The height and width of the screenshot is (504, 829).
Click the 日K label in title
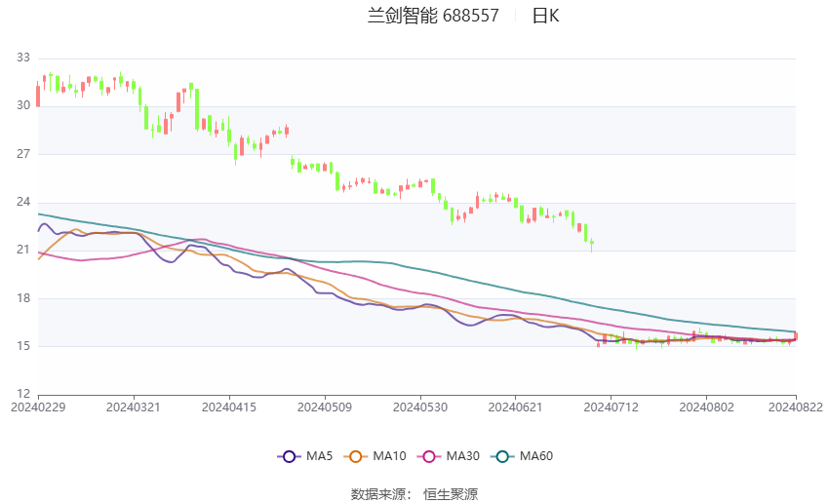[545, 16]
